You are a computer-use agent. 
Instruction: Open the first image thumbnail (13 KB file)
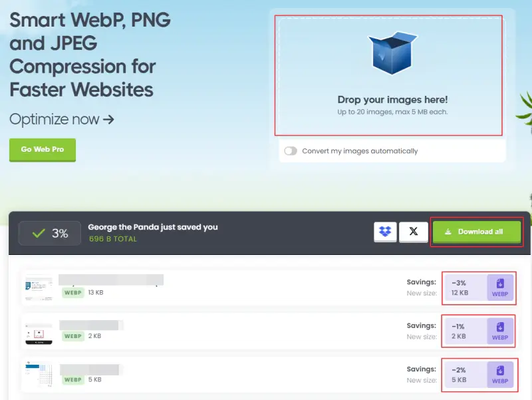[x=39, y=288]
